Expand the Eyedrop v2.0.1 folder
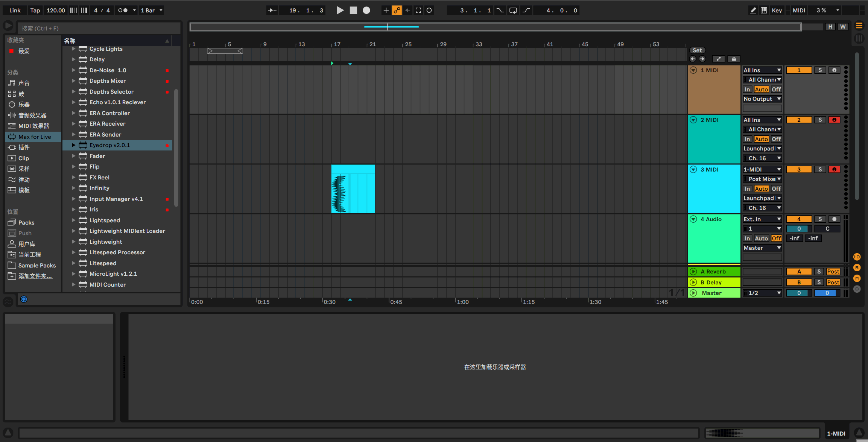This screenshot has height=442, width=868. click(74, 145)
